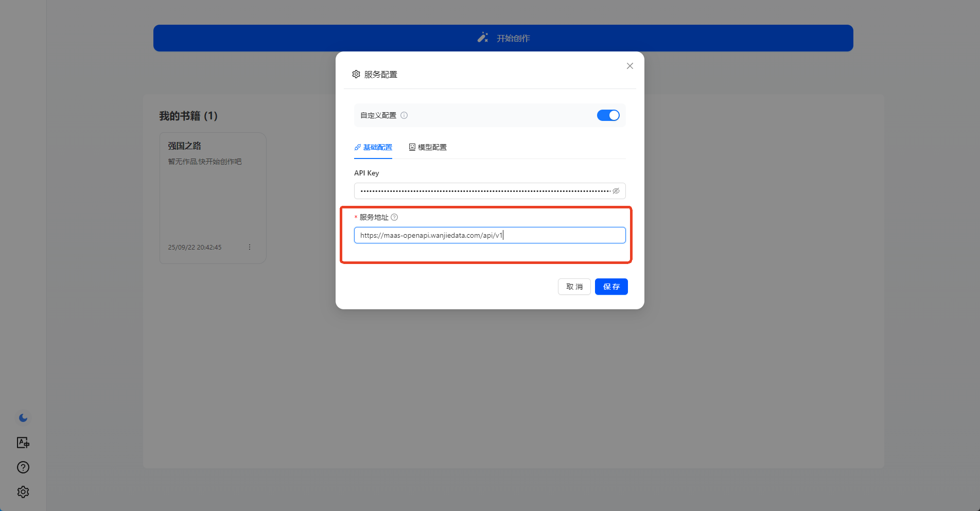
Task: Click magic wand icon on 开始创作
Action: [x=483, y=38]
